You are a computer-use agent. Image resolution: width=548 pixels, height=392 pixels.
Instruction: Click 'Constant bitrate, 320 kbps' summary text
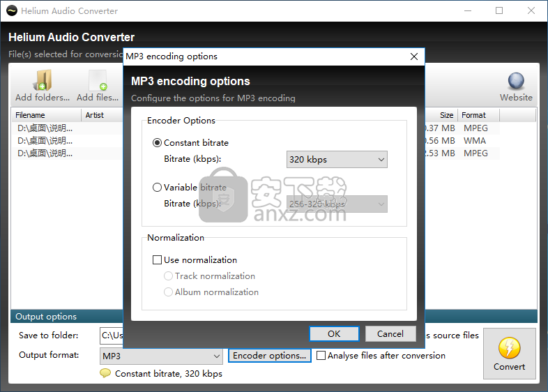(169, 373)
